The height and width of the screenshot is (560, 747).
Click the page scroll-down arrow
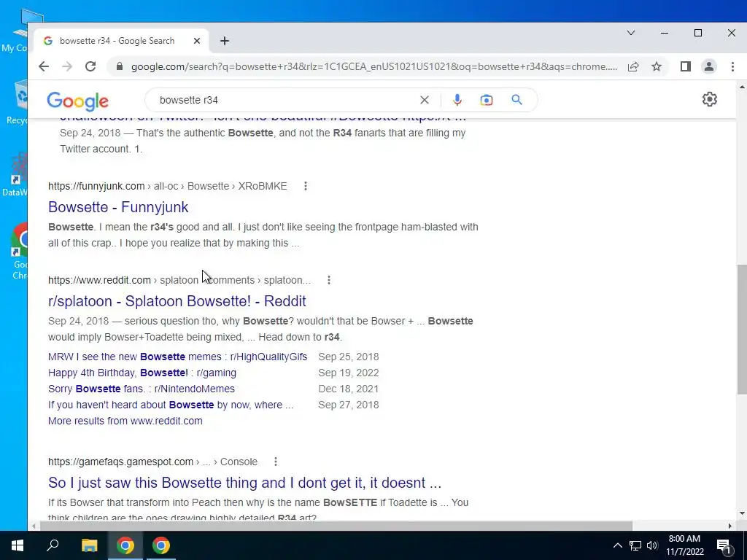(x=742, y=513)
